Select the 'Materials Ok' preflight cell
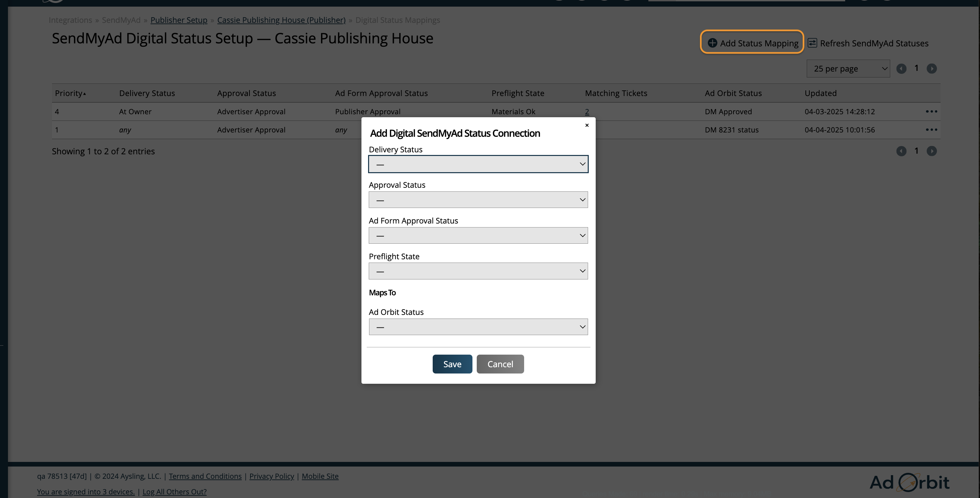Viewport: 980px width, 498px height. 513,112
